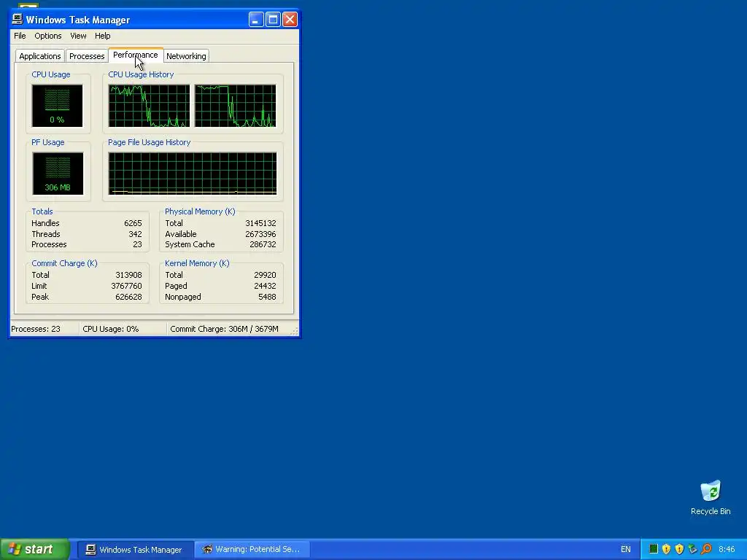
Task: Switch to the Networking tab
Action: 186,56
